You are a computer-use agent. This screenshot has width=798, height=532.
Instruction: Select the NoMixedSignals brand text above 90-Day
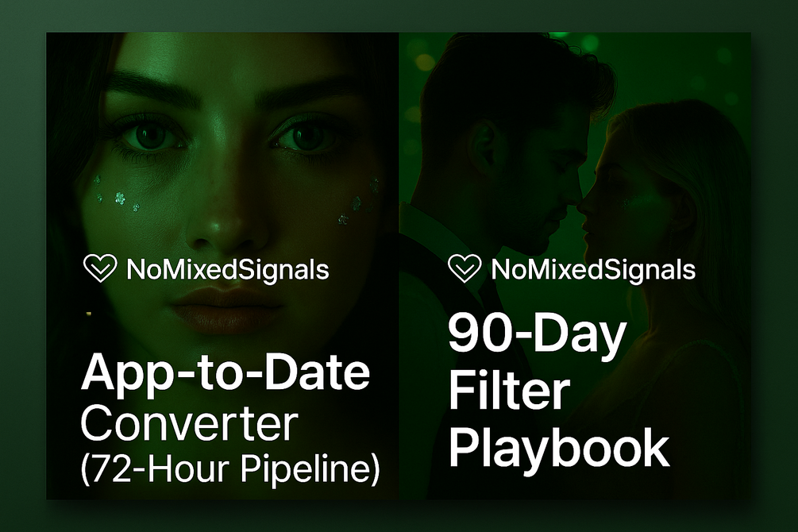coord(593,270)
